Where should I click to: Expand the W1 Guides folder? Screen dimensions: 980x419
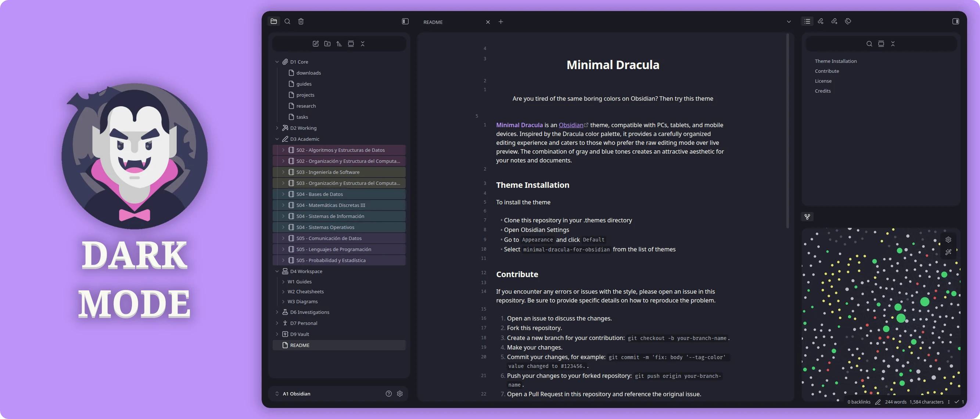[x=283, y=282]
